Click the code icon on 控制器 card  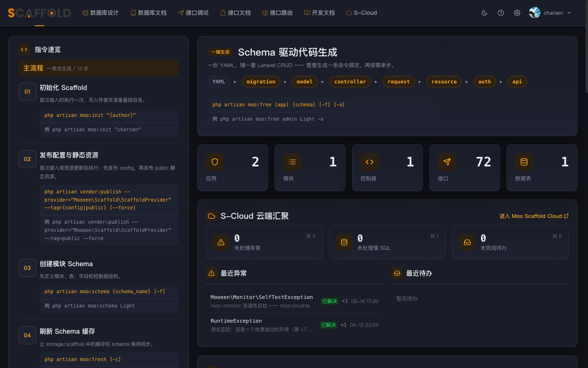(370, 162)
